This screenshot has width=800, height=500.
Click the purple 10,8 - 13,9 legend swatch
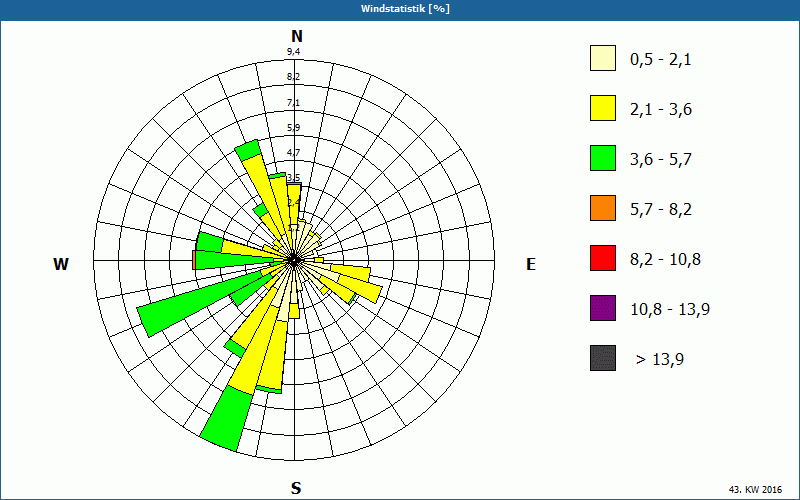[x=603, y=308]
